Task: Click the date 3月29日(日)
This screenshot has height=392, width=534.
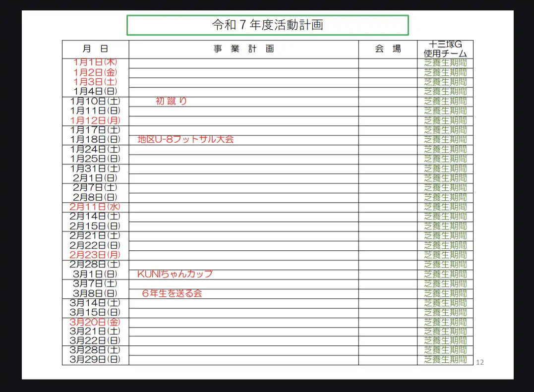Action: click(x=95, y=359)
